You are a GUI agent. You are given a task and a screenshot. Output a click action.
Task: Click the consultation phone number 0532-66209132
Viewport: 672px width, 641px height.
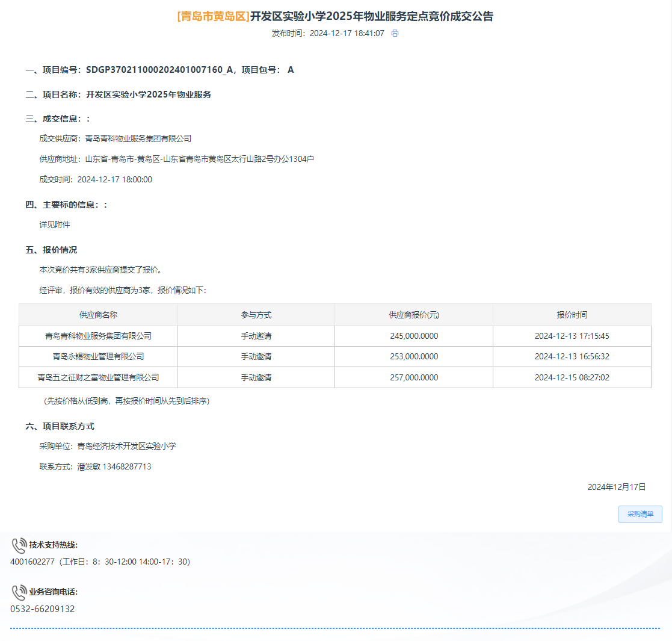pos(43,609)
